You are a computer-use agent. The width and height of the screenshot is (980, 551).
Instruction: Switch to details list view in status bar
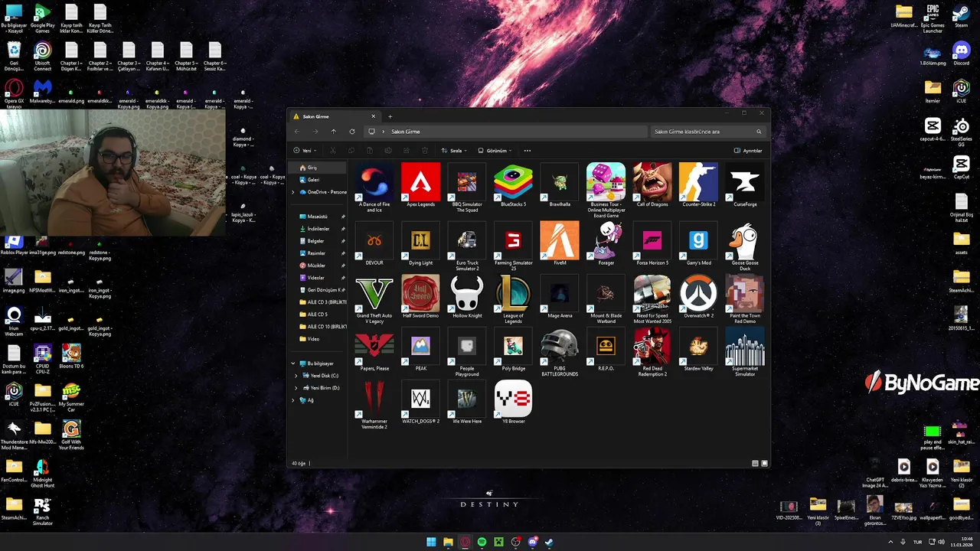pos(756,463)
